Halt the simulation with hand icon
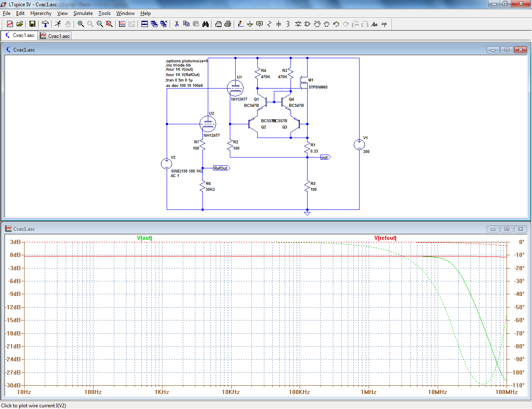This screenshot has height=409, width=532. coord(68,24)
